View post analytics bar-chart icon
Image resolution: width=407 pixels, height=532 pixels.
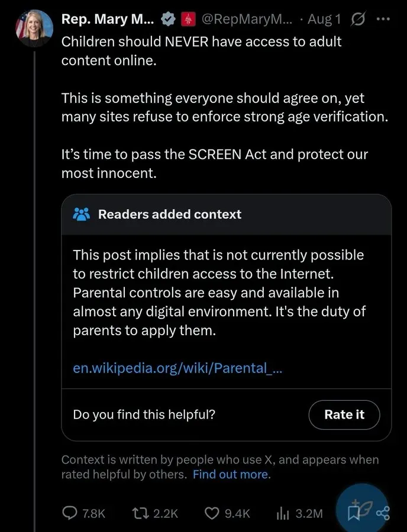click(283, 513)
